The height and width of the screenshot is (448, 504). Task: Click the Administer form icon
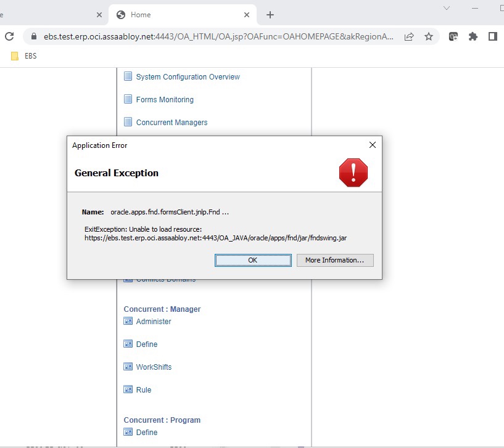pos(128,321)
